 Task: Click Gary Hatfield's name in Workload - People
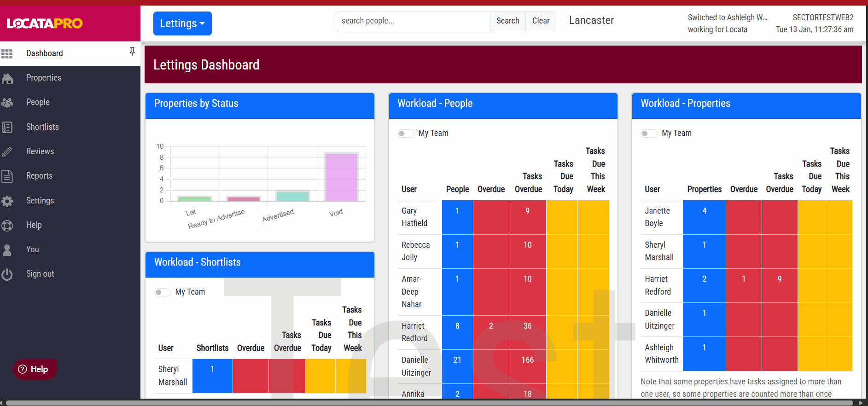(x=414, y=217)
